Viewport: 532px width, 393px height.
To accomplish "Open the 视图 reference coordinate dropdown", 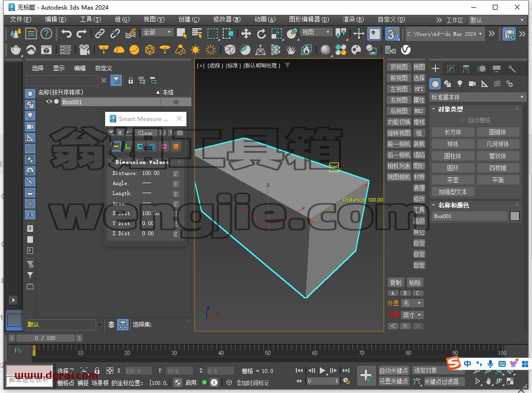I will tap(316, 32).
